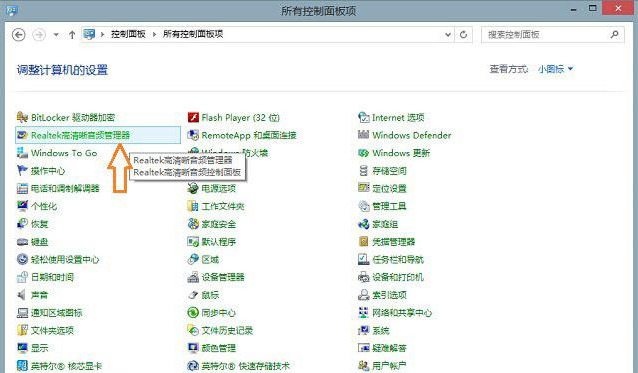The width and height of the screenshot is (638, 373).
Task: Open 文件夹选项 link
Action: [x=52, y=330]
